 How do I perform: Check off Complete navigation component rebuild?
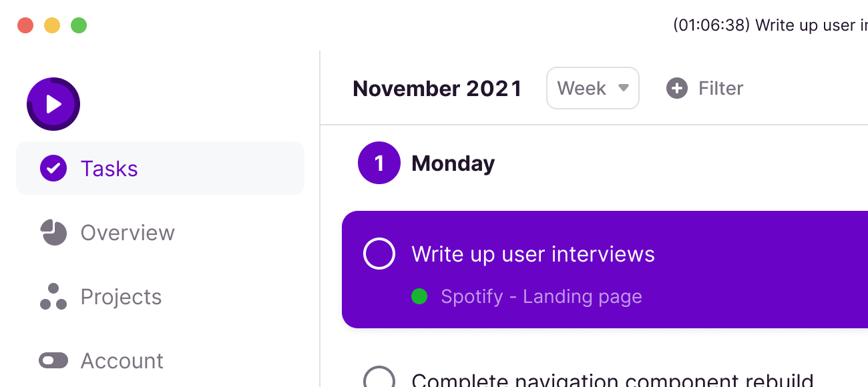pos(379,377)
